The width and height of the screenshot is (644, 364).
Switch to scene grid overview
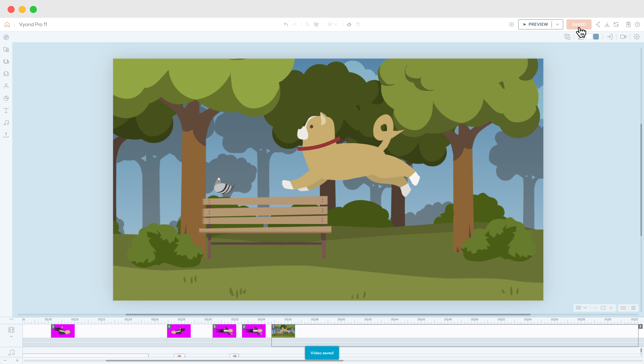633,308
